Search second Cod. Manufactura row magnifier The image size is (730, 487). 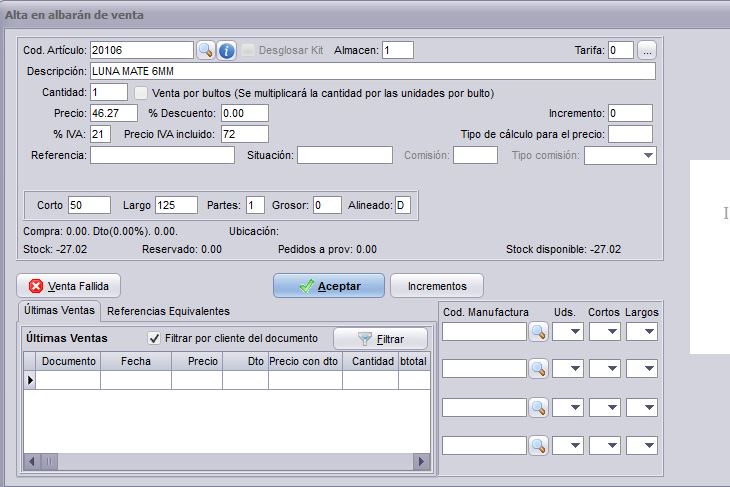pyautogui.click(x=538, y=369)
